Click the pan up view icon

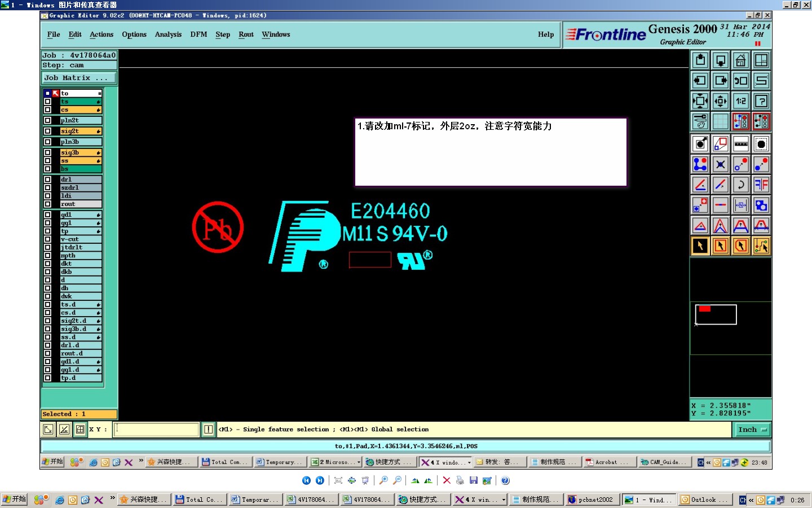(700, 60)
